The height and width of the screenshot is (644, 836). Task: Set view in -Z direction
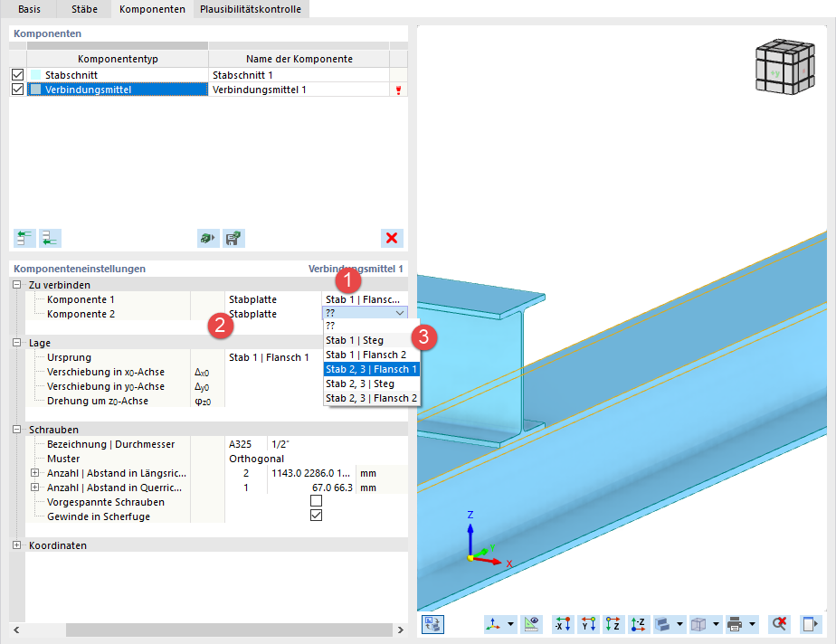click(639, 624)
